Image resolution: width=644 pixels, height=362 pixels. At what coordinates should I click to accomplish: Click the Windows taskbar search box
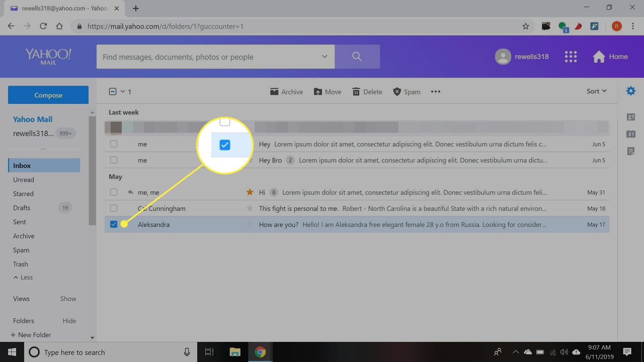[110, 352]
